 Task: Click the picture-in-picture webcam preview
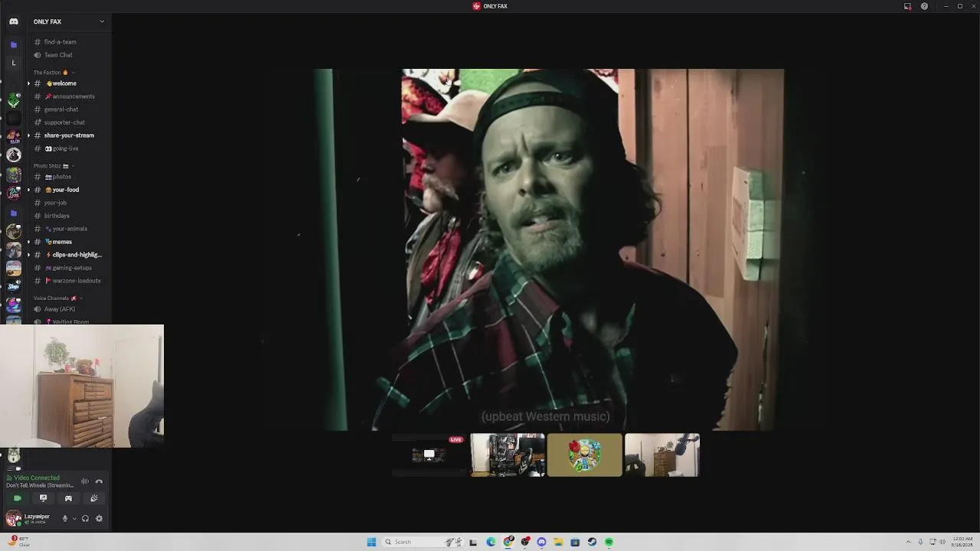[x=82, y=386]
